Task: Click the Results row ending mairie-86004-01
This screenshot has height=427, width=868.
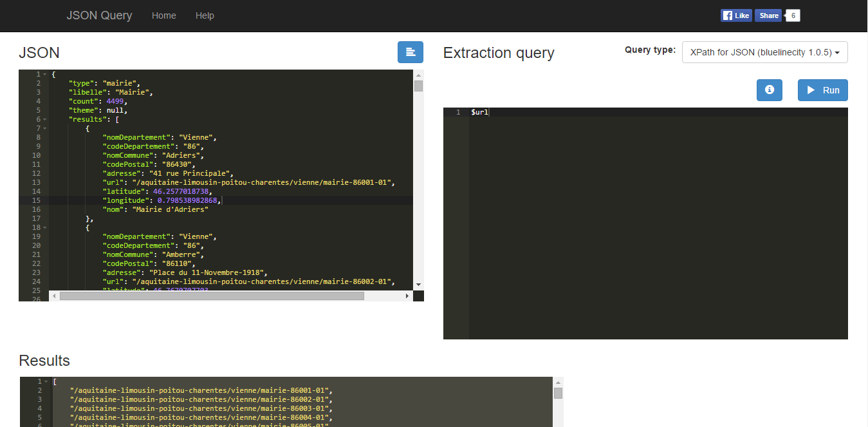Action: (x=201, y=417)
